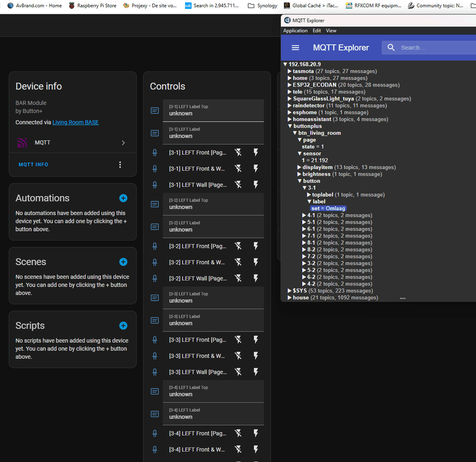
Task: Turn off the [3-4] LEFT Front [Page light
Action: point(239,433)
